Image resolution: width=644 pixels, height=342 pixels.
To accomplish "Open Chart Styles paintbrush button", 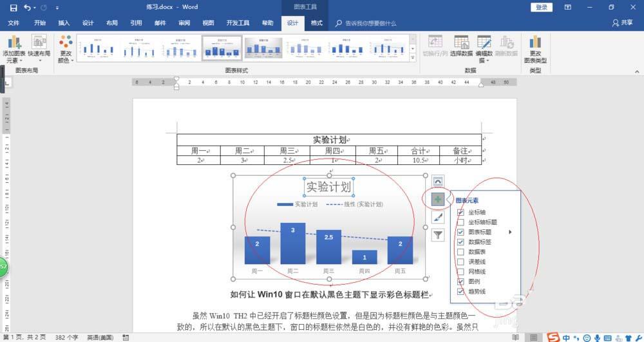I will pos(438,217).
